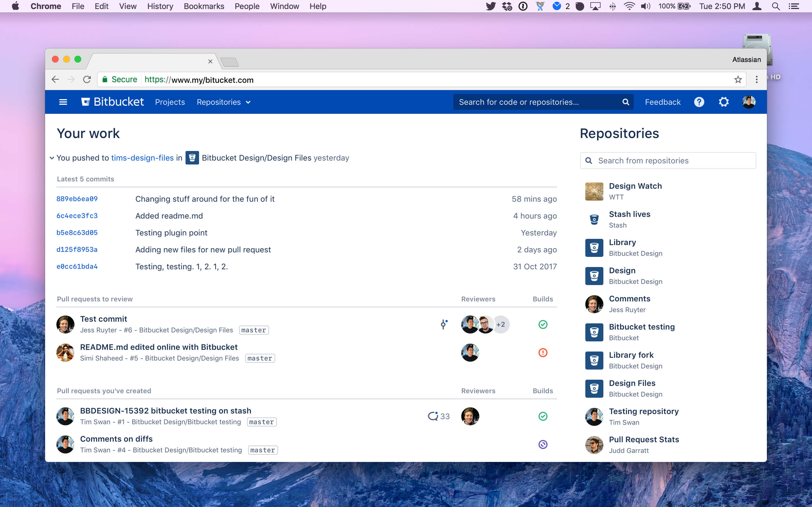Open the settings gear in Bitbucket header
This screenshot has height=507, width=812.
pos(723,102)
